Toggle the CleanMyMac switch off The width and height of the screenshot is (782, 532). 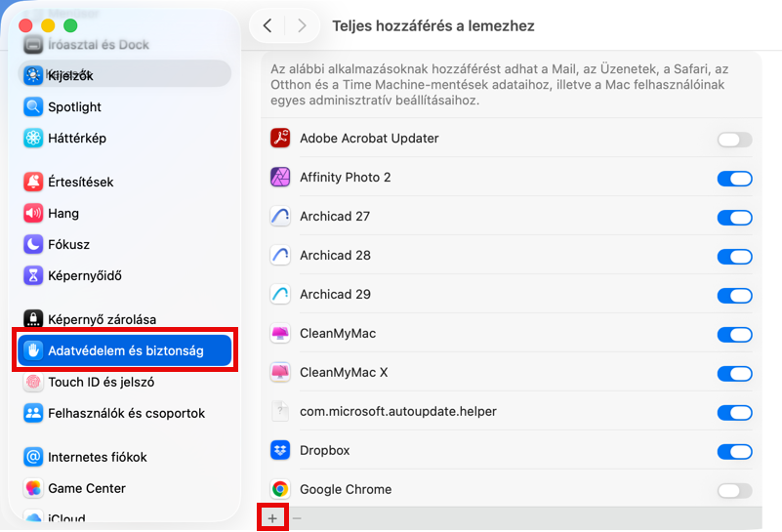(734, 335)
